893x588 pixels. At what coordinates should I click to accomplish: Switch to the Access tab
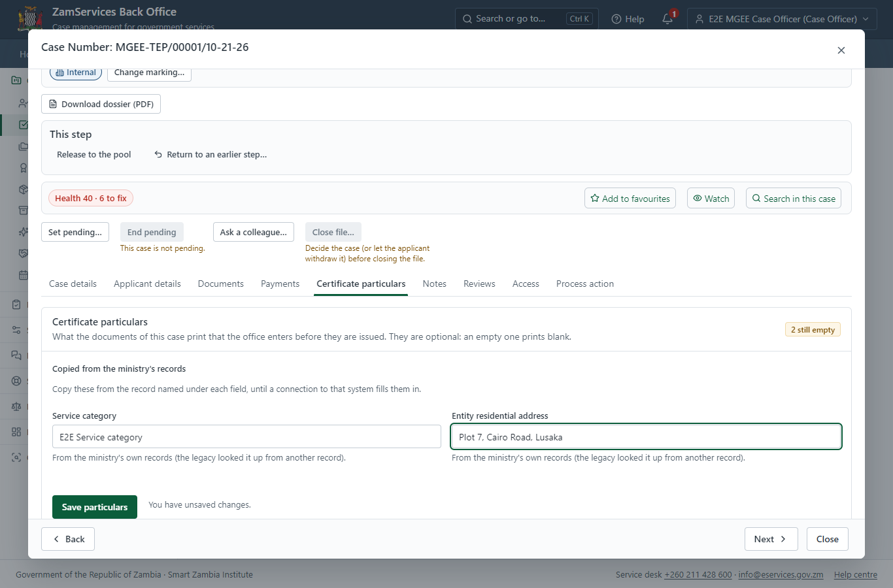coord(526,284)
